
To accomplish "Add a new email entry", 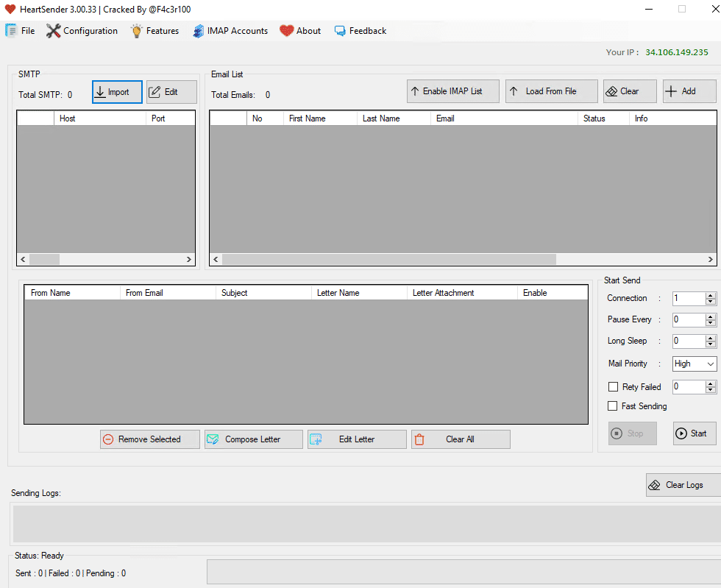I will (x=689, y=91).
